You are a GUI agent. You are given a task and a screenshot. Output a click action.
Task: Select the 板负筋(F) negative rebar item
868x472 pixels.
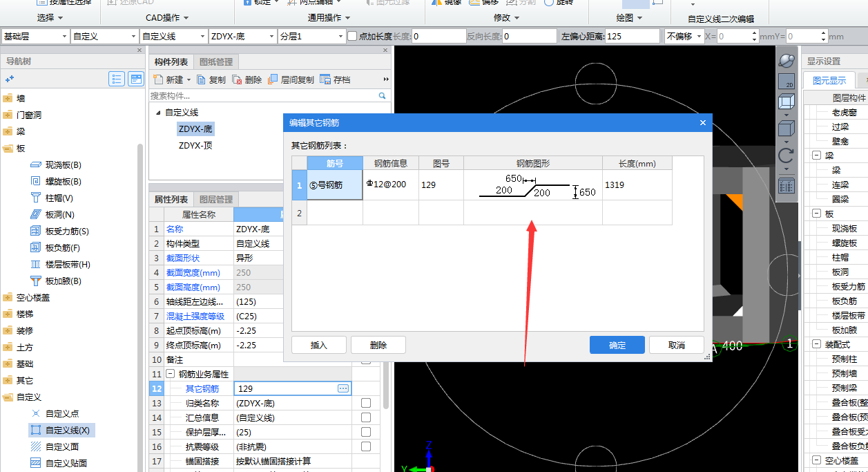(55, 248)
